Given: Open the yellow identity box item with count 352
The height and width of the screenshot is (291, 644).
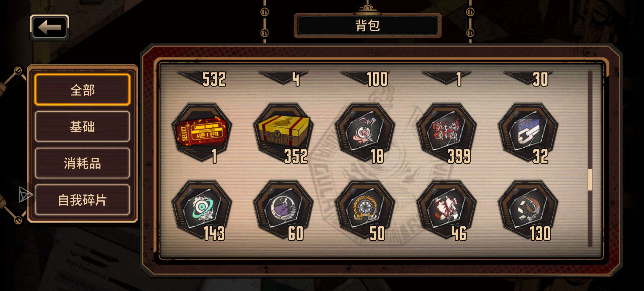Looking at the screenshot, I should click(283, 132).
